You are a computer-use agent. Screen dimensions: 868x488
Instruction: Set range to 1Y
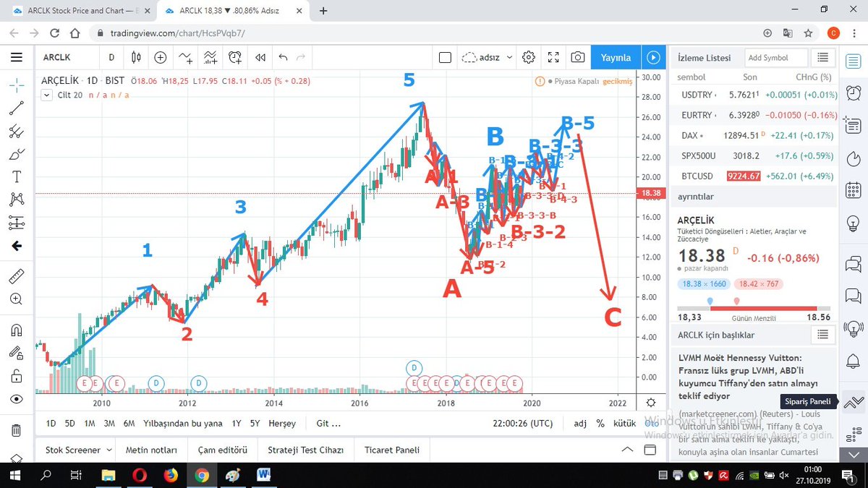pyautogui.click(x=237, y=424)
